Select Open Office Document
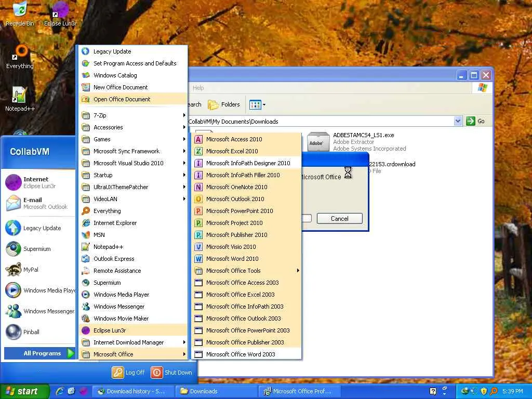Viewport: 532px width, 399px height. [134, 99]
